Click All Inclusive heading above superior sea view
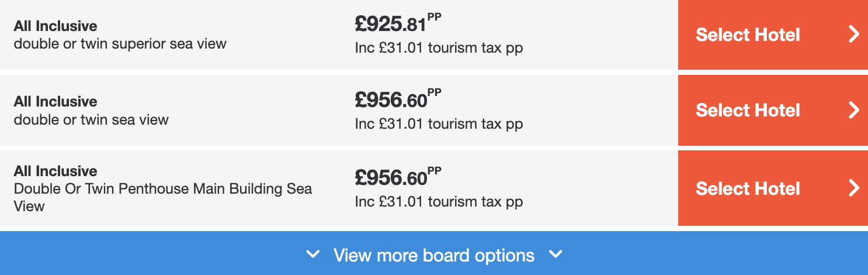The image size is (868, 275). pos(55,26)
